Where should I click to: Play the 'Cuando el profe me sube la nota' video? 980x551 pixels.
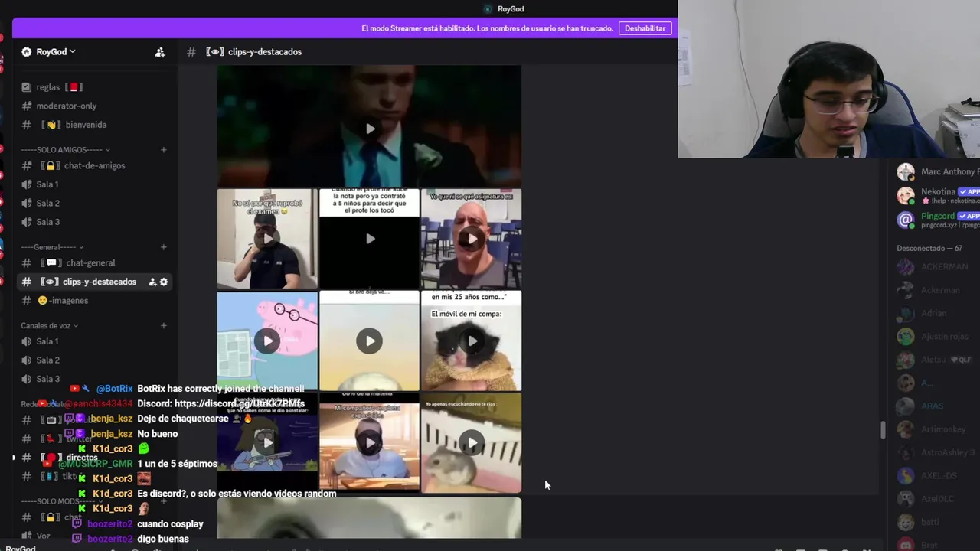[x=370, y=239]
